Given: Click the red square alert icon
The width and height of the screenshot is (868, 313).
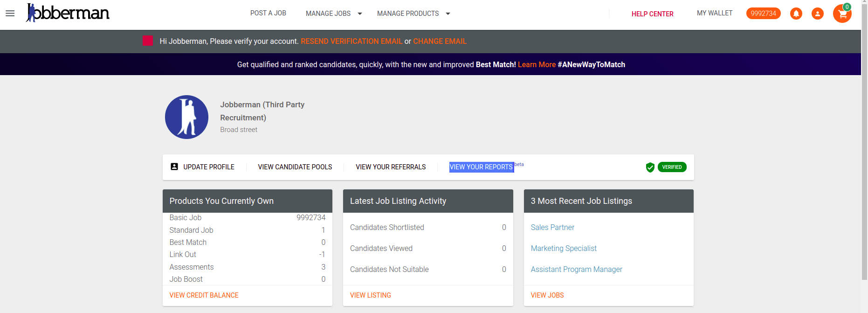Looking at the screenshot, I should pos(148,41).
